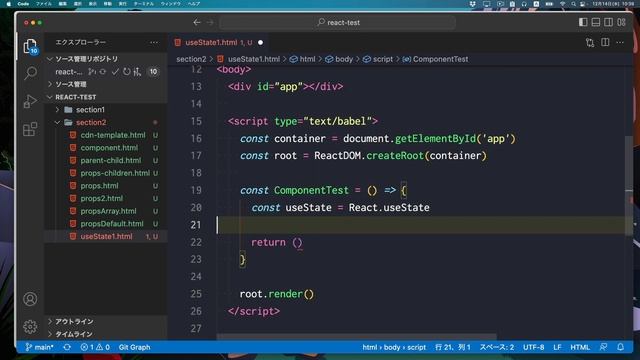The height and width of the screenshot is (360, 640).
Task: Click the sync changes cloud icon in repository row
Action: pos(102,72)
